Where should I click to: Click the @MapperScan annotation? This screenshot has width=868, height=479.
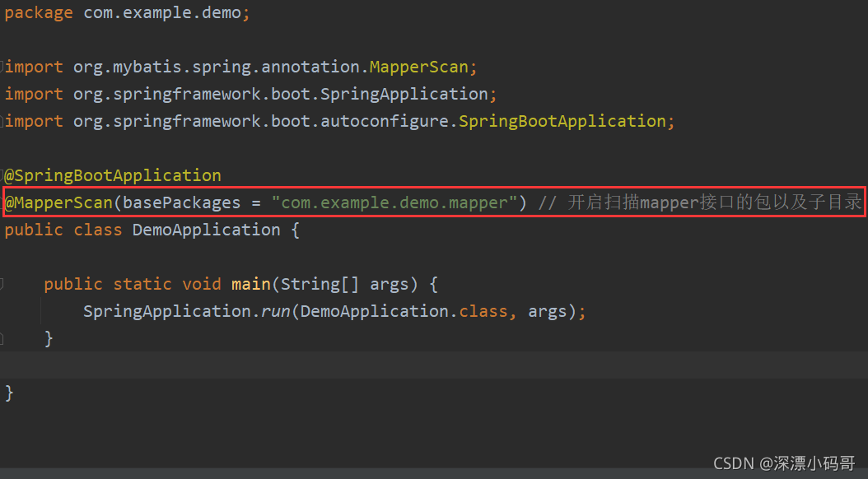(x=58, y=202)
